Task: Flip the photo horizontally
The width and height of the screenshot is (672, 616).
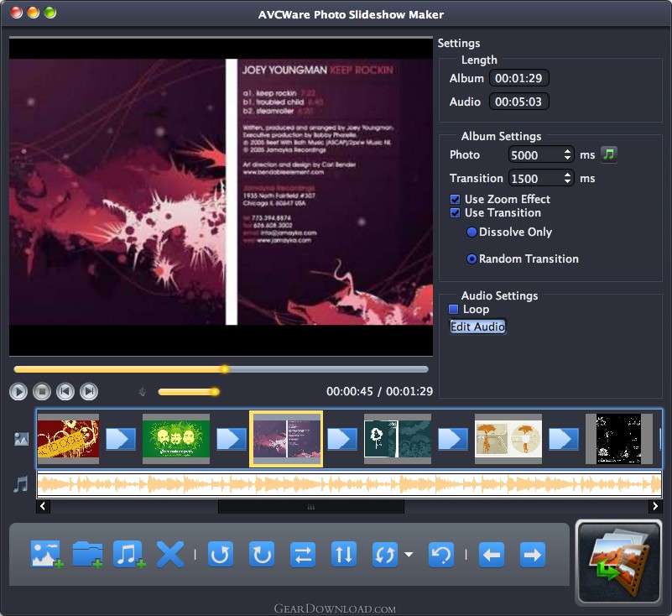Action: click(303, 554)
